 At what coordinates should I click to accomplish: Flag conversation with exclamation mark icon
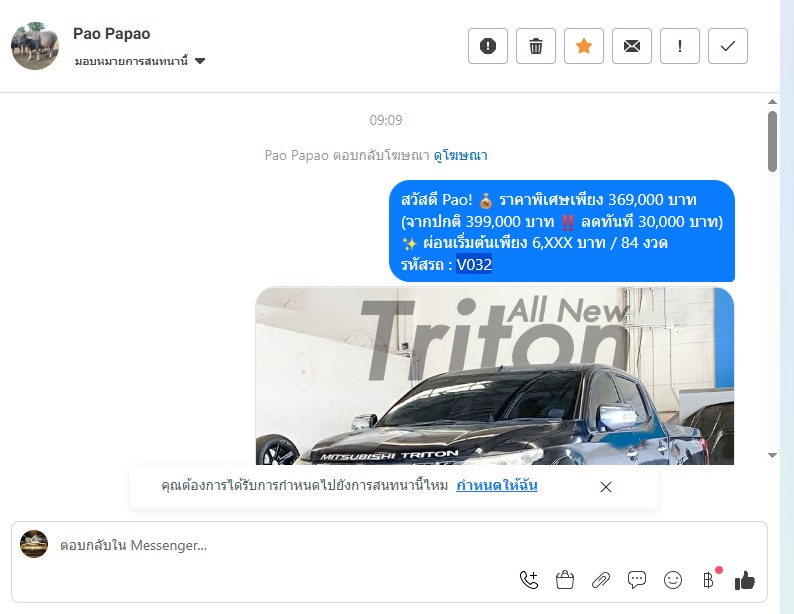(x=680, y=46)
